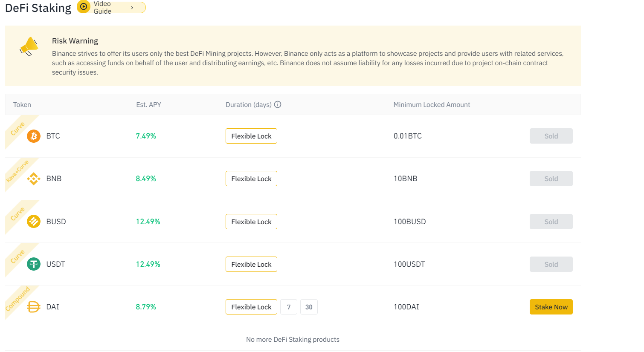This screenshot has width=644, height=352.
Task: Click the Sold button for USDT
Action: pos(551,264)
